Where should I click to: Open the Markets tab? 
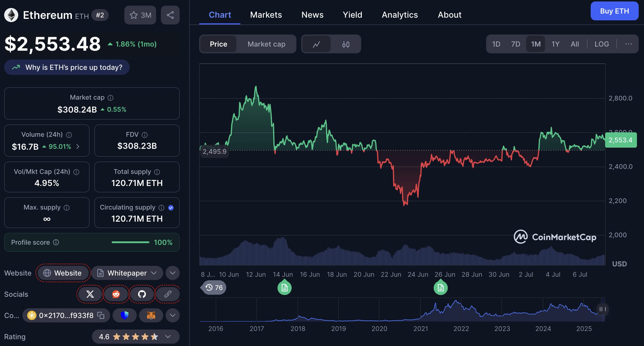pos(266,15)
